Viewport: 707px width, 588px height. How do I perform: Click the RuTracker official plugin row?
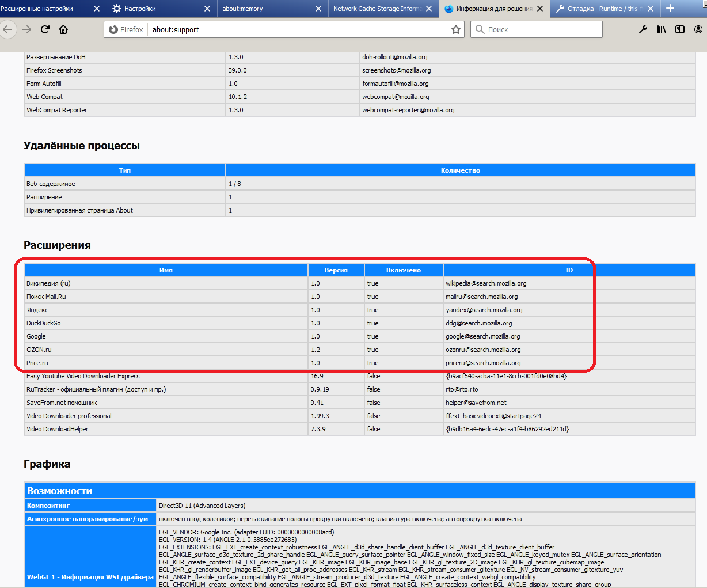[x=359, y=389]
